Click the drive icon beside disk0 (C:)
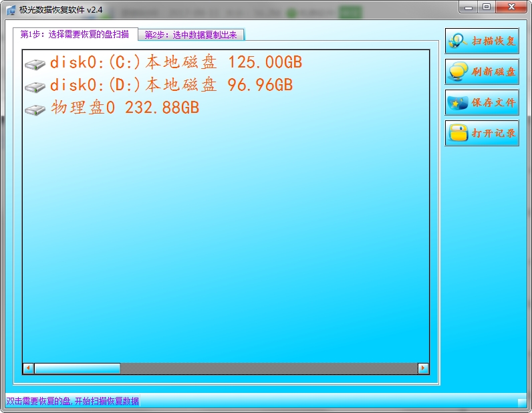The image size is (532, 413). click(x=35, y=65)
